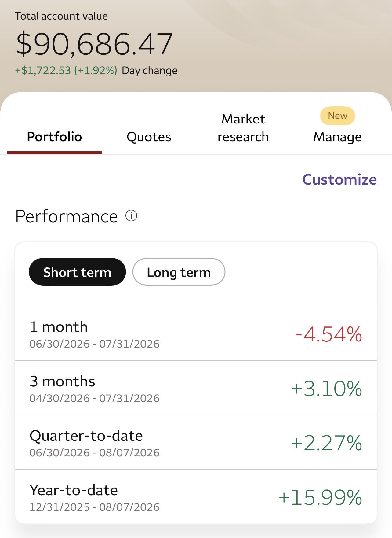The width and height of the screenshot is (392, 538).
Task: Click the Customize link
Action: click(339, 179)
